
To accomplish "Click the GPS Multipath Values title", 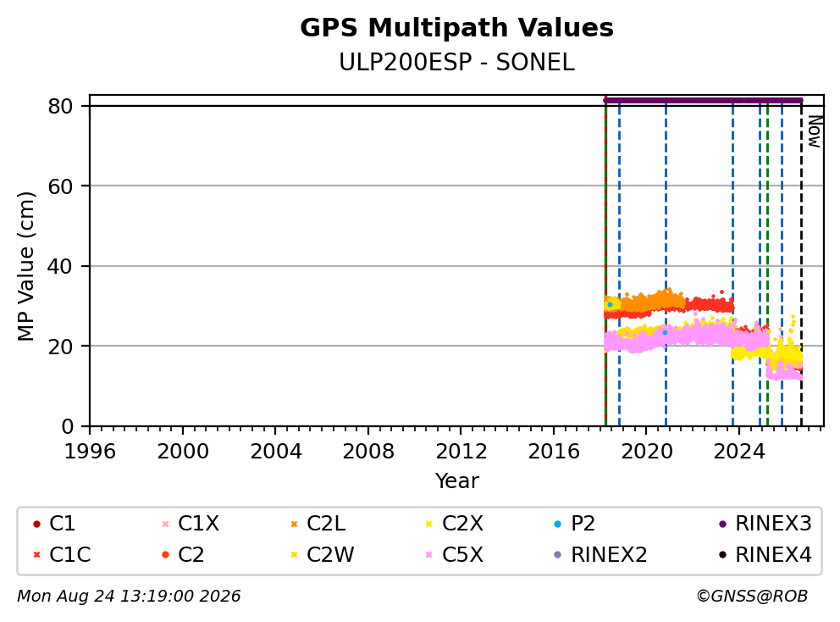I will 456,28.
